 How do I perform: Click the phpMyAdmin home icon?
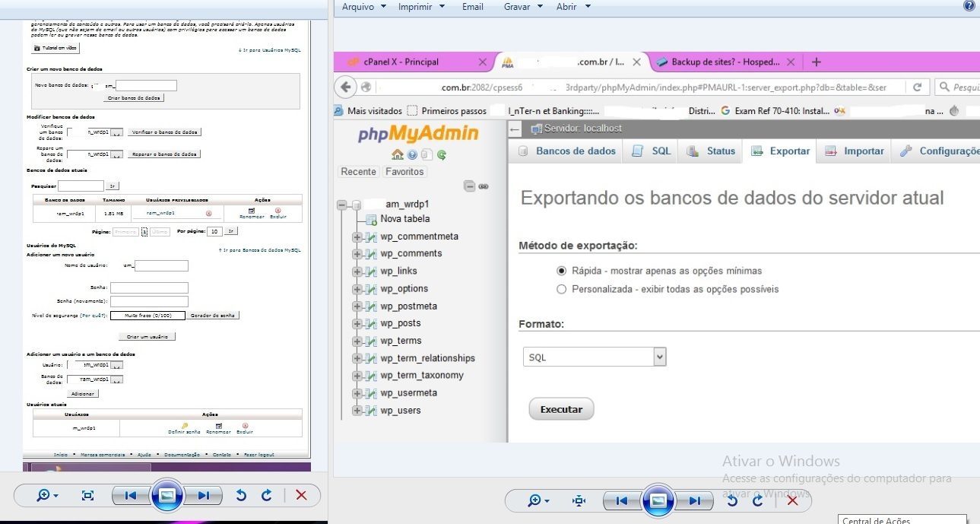point(398,155)
